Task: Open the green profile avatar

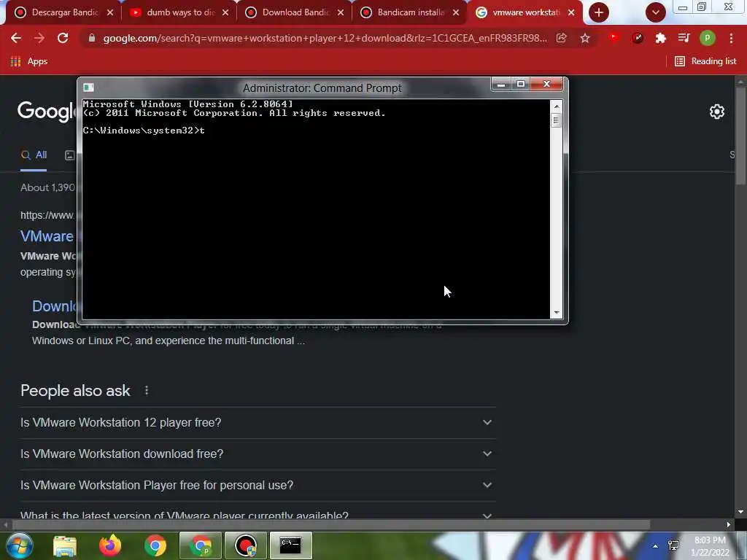Action: (x=708, y=38)
